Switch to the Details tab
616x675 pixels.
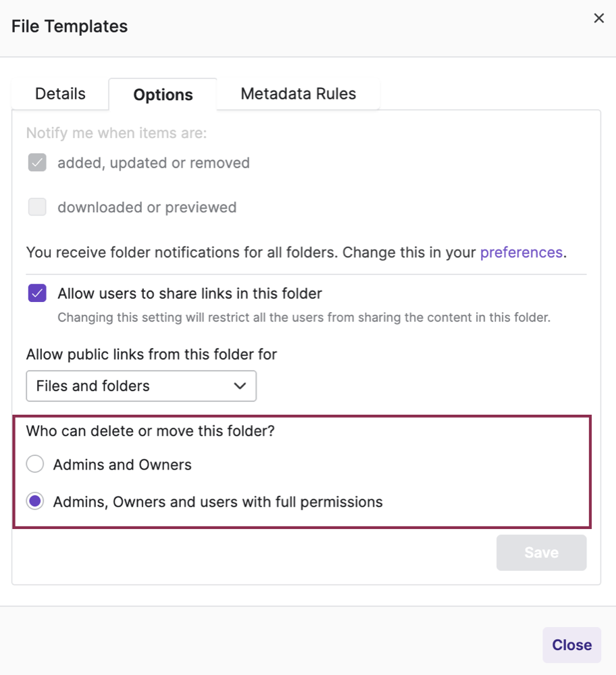click(x=59, y=93)
